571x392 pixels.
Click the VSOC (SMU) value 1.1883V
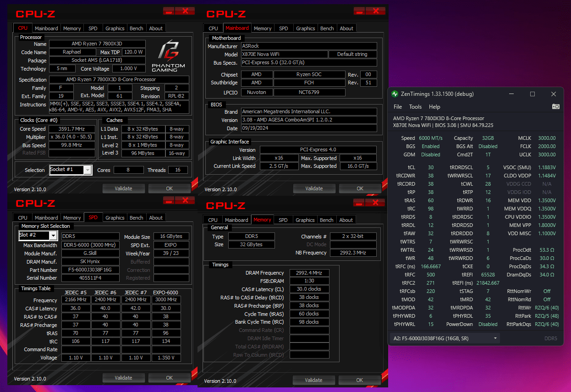[x=547, y=167]
